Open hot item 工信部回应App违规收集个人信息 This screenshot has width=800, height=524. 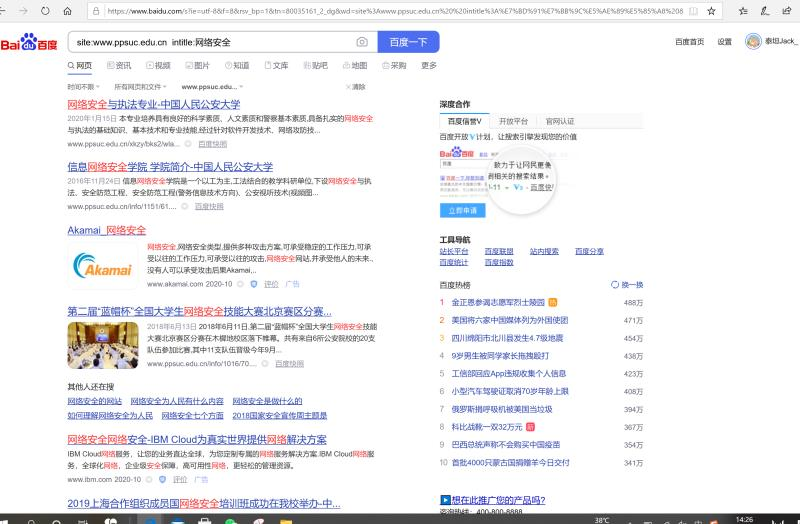pos(509,373)
